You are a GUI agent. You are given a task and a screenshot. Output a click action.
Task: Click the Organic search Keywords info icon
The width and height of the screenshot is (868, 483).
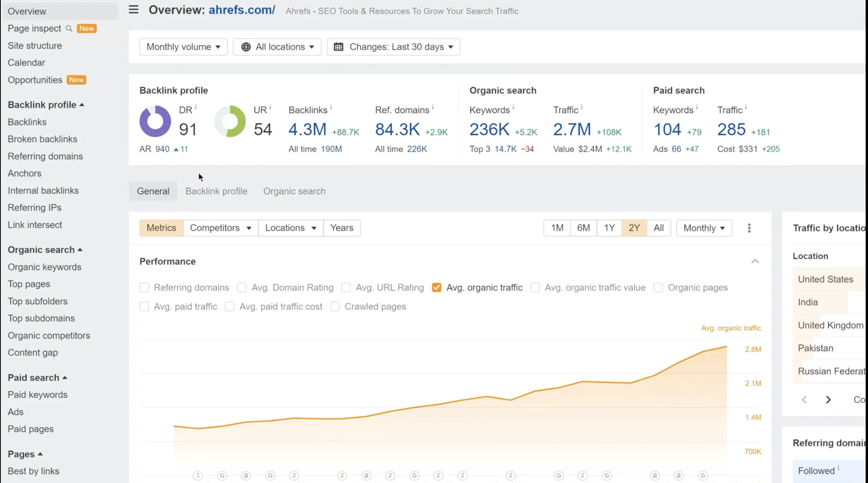tap(513, 107)
